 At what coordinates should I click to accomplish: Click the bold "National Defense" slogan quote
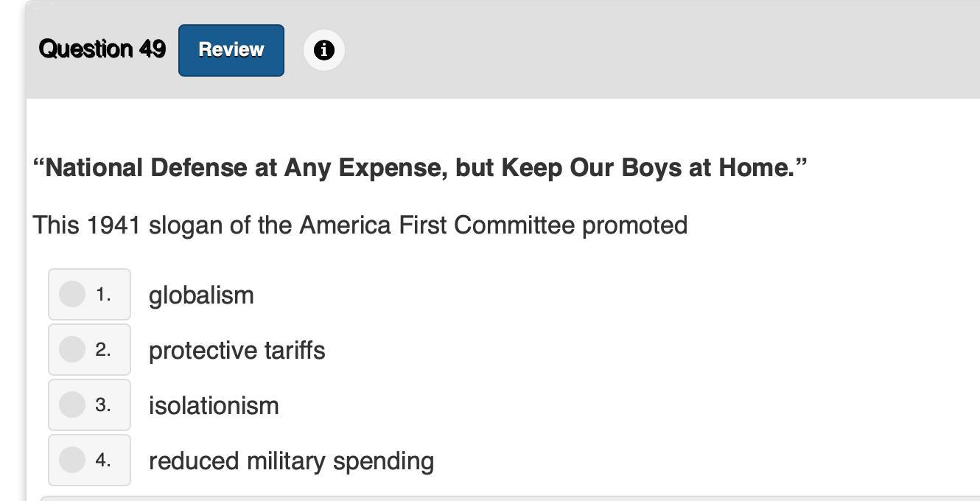pyautogui.click(x=147, y=168)
